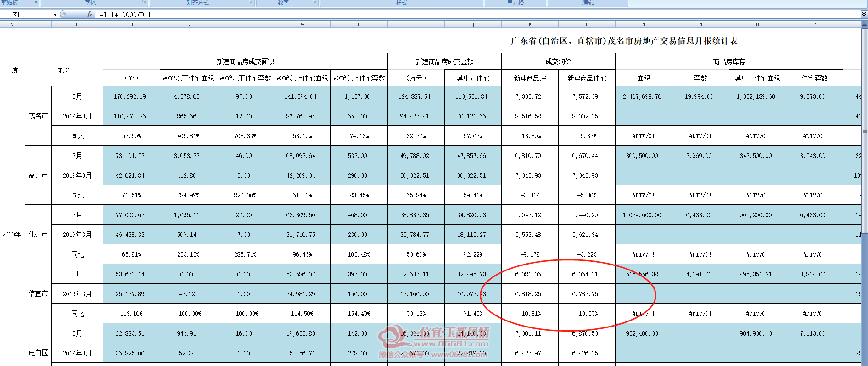The image size is (868, 366).
Task: Click the formula bar text =I11*10000/D11
Action: tap(125, 15)
